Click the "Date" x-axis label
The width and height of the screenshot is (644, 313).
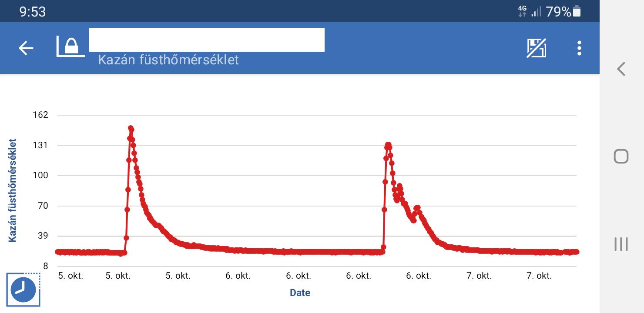[300, 293]
